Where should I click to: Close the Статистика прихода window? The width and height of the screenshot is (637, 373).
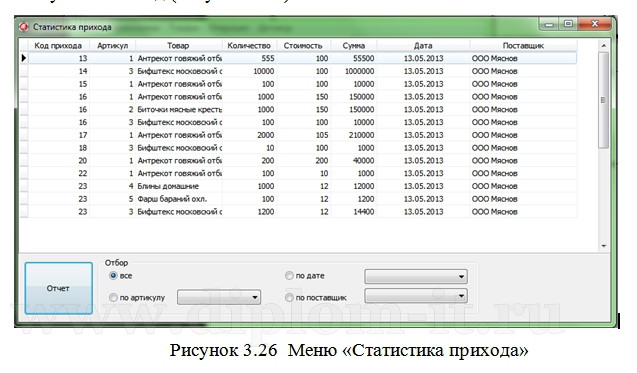click(595, 24)
